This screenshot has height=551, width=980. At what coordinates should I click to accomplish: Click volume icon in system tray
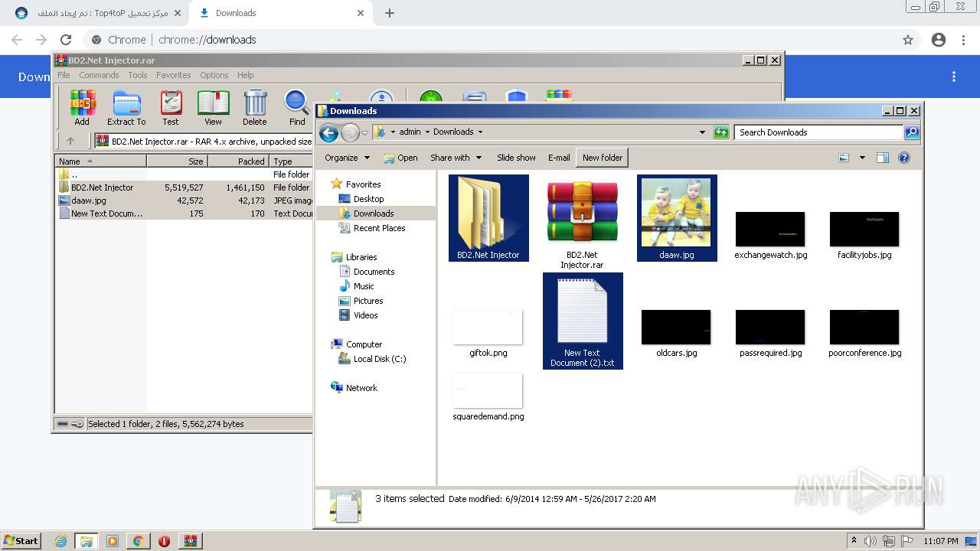coord(871,541)
